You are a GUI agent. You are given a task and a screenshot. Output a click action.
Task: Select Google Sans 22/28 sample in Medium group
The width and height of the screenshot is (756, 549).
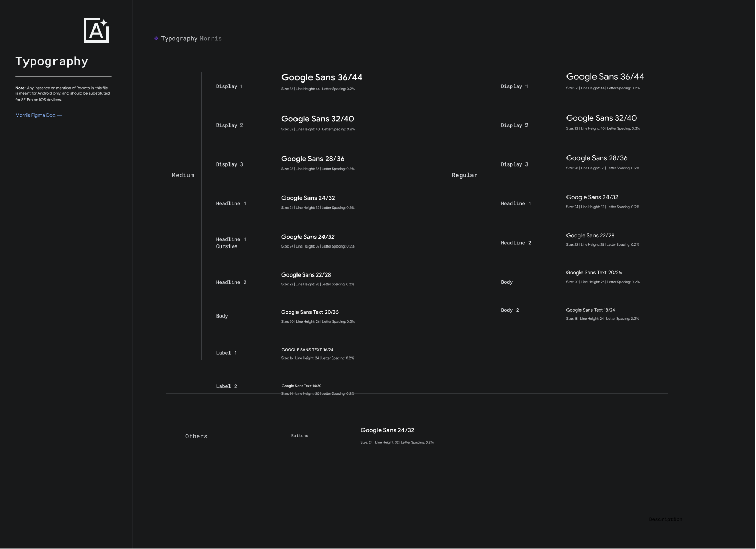[x=306, y=275]
